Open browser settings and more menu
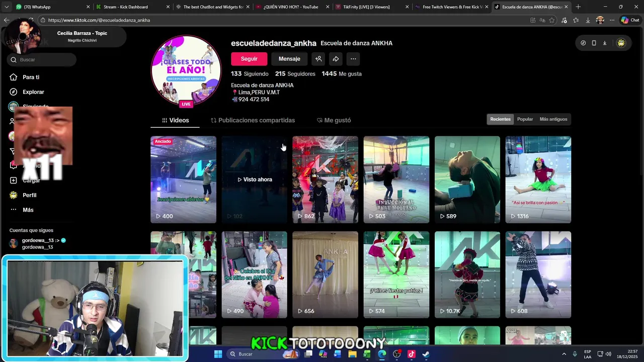 click(x=612, y=20)
